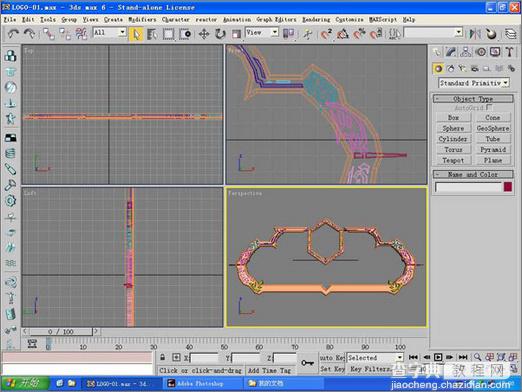Activate Unlink Selection tool
Screen dimensions: 522x392
click(x=65, y=34)
